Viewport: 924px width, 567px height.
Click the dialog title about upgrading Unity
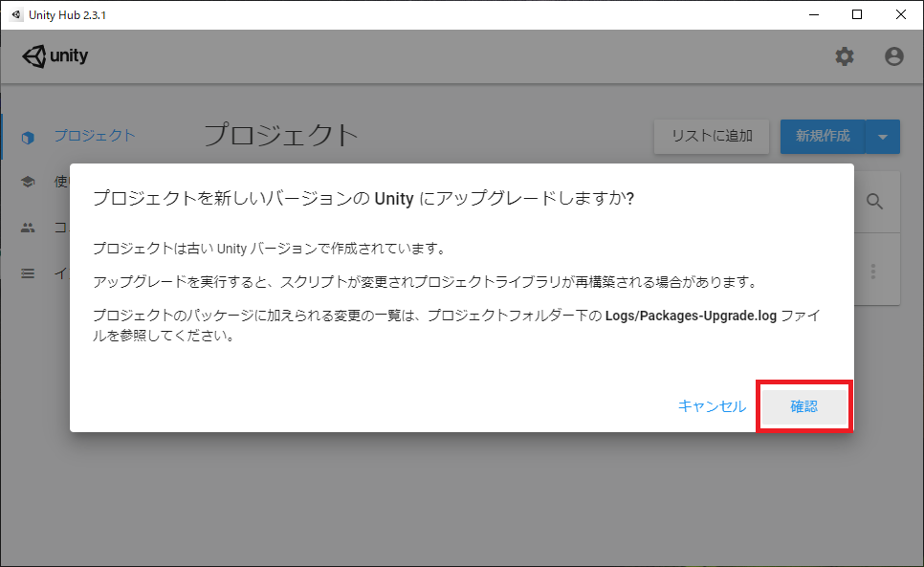tap(363, 199)
